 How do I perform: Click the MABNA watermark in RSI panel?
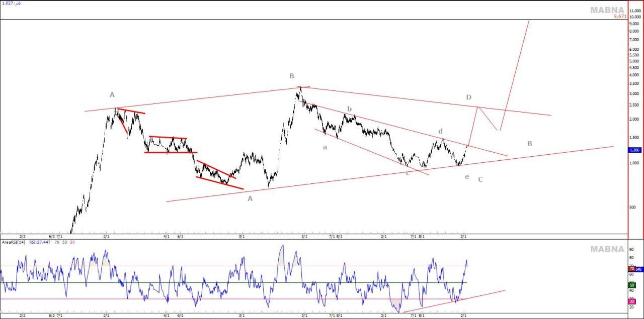[607, 249]
